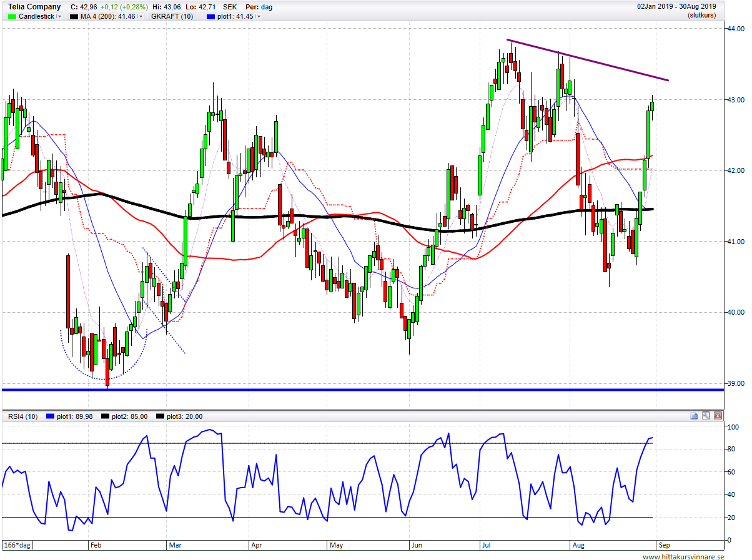Click the black MA 4 (200) swatch
752x560 pixels.
[74, 16]
